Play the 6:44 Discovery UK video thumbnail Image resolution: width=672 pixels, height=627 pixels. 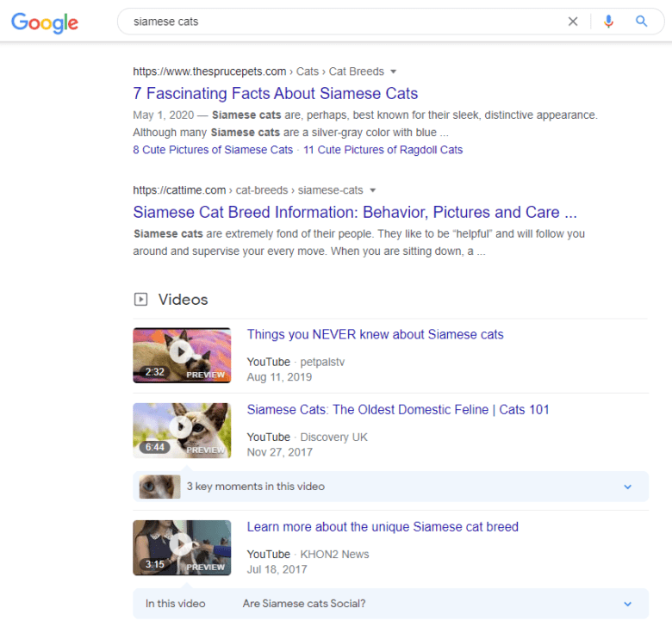pos(182,431)
